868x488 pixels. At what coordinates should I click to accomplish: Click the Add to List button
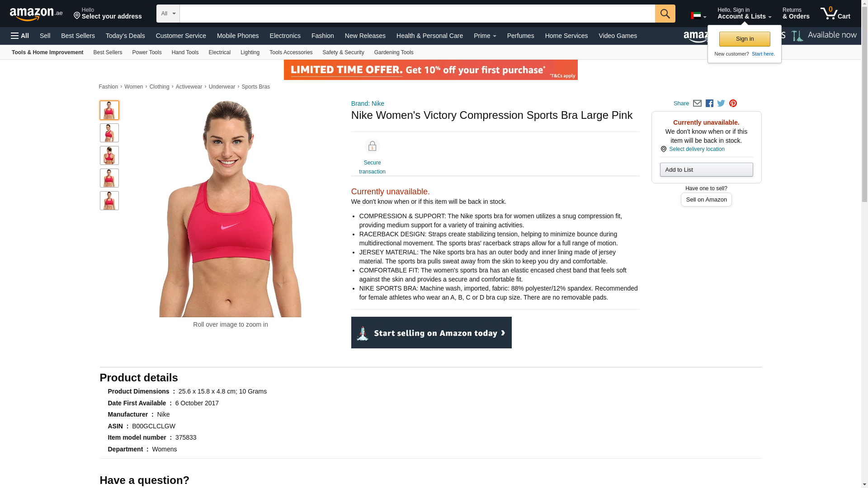coord(706,170)
